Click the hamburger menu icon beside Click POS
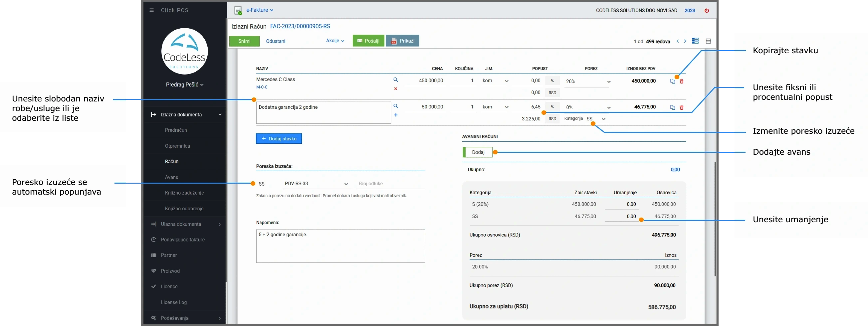868x326 pixels. coord(152,10)
